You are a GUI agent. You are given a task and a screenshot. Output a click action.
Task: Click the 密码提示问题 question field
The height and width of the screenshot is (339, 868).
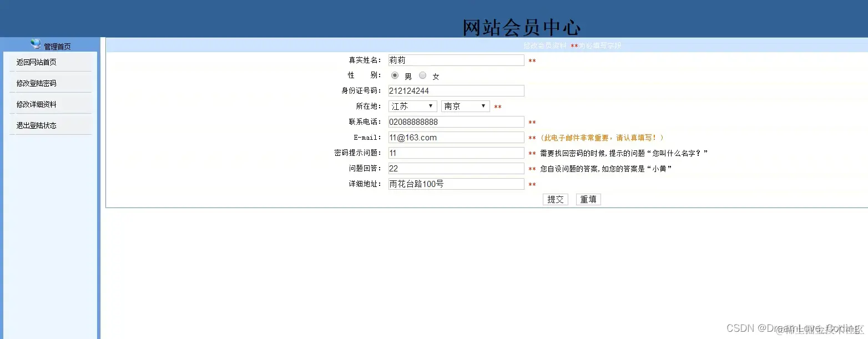[x=455, y=153]
